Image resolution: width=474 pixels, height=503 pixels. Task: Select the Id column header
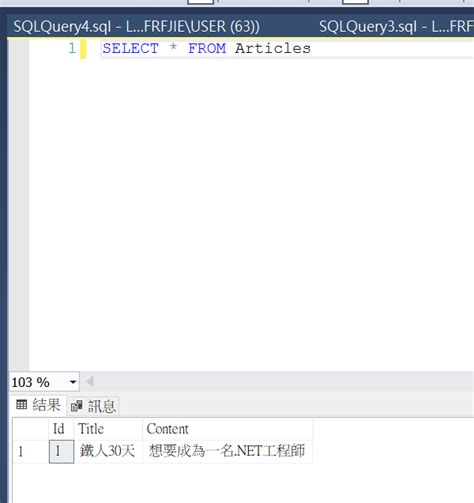(x=61, y=429)
